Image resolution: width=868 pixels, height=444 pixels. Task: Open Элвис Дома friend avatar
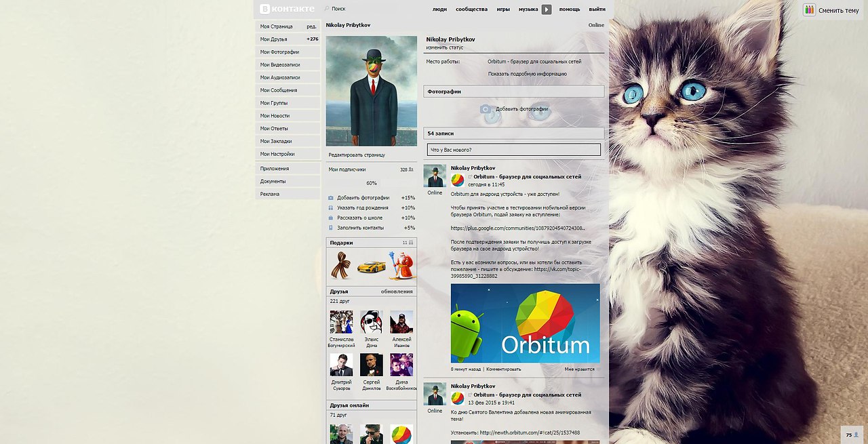point(372,322)
